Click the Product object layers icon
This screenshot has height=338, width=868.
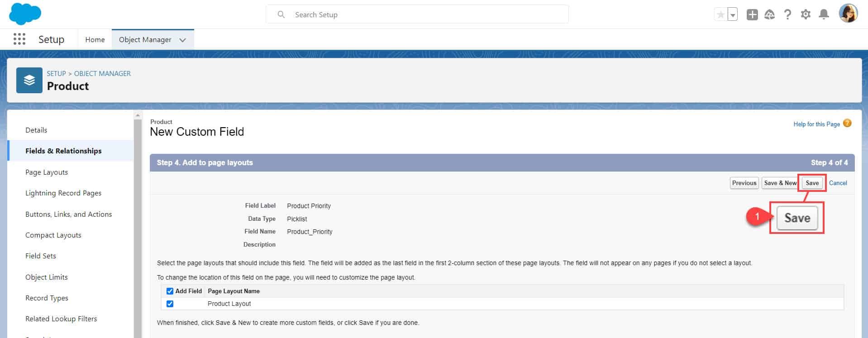tap(29, 80)
